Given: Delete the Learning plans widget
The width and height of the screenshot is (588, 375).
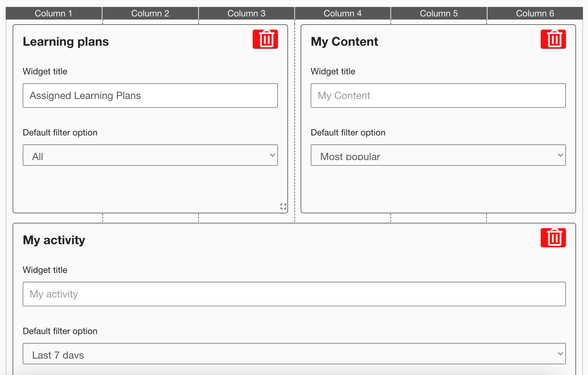Looking at the screenshot, I should 265,39.
